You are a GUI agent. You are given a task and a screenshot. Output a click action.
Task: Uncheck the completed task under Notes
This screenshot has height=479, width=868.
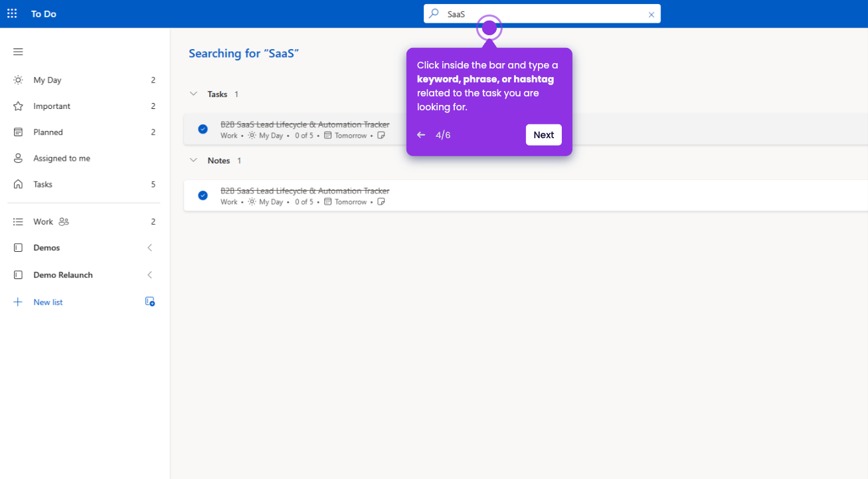pos(203,195)
